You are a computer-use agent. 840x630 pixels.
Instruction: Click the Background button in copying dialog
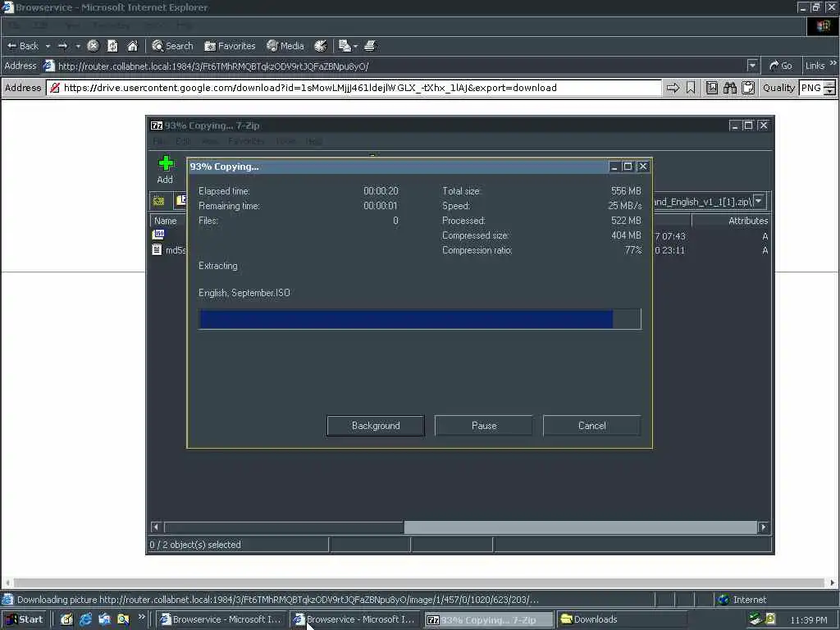pyautogui.click(x=376, y=426)
